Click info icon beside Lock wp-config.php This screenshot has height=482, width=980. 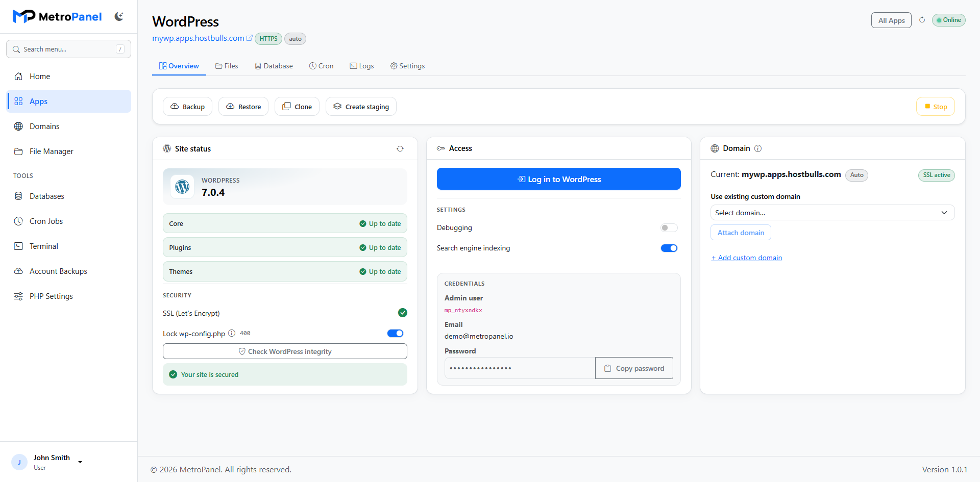tap(232, 333)
